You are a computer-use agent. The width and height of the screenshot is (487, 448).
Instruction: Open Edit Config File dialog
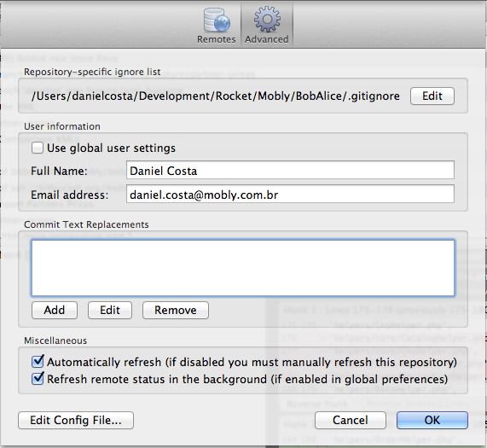(76, 421)
